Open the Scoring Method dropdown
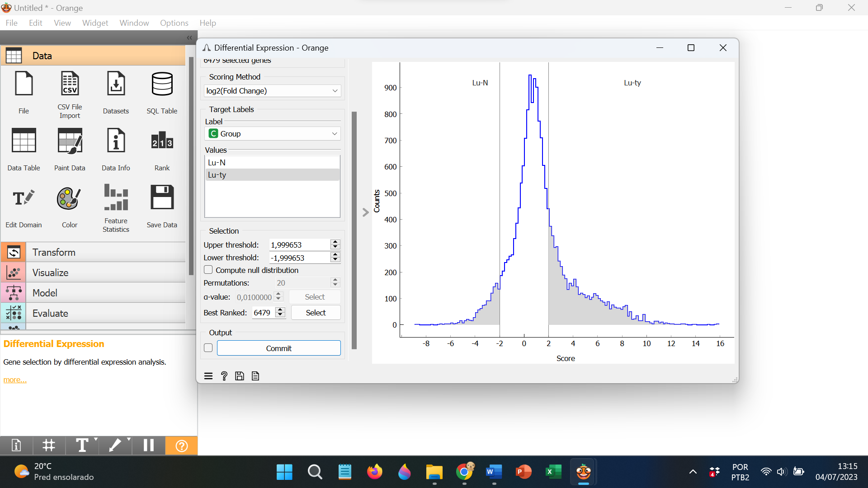Image resolution: width=868 pixels, height=488 pixels. (x=272, y=91)
